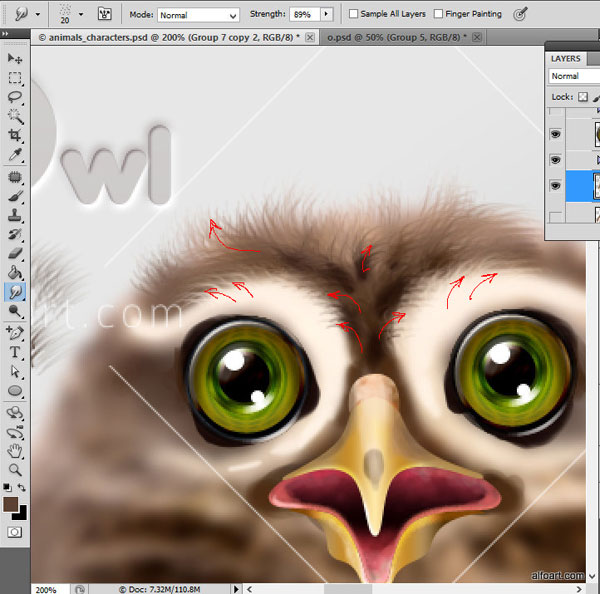Click the foreground brown color swatch
Viewport: 600px width, 594px height.
point(10,504)
